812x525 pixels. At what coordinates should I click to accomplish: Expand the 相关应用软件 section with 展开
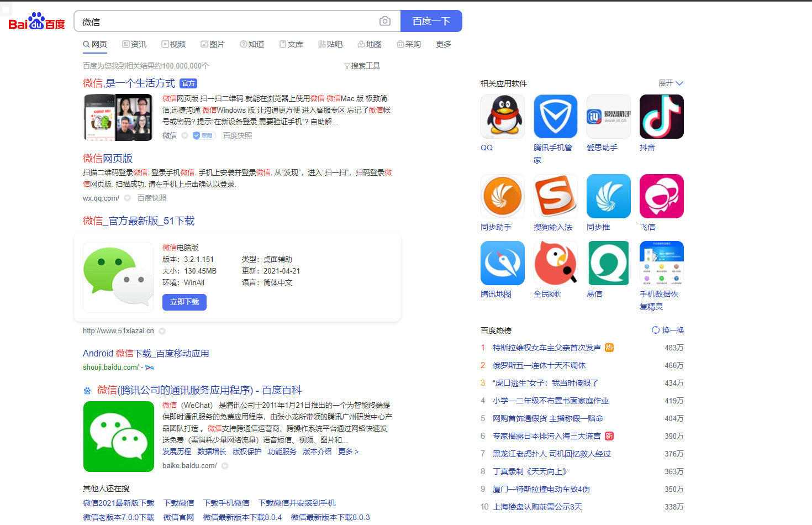click(671, 83)
